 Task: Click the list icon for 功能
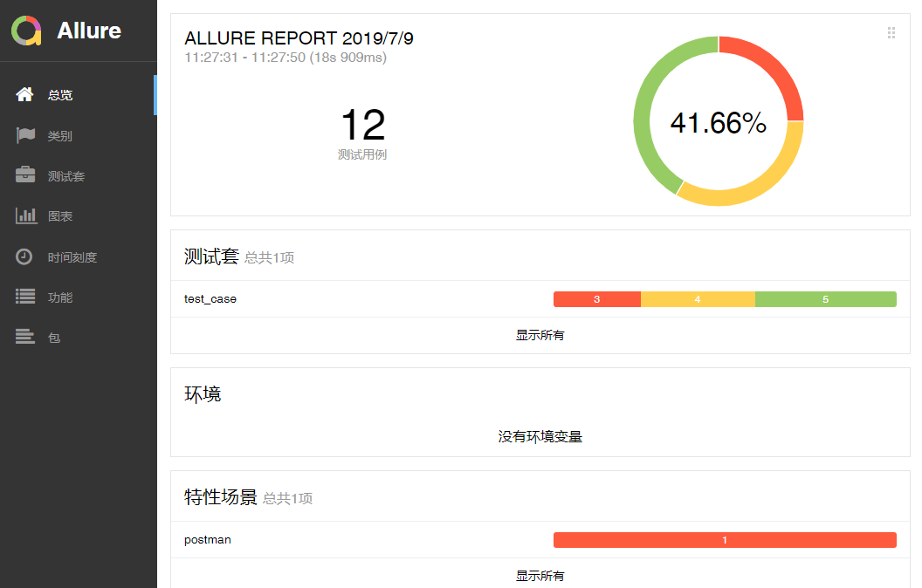pos(25,297)
